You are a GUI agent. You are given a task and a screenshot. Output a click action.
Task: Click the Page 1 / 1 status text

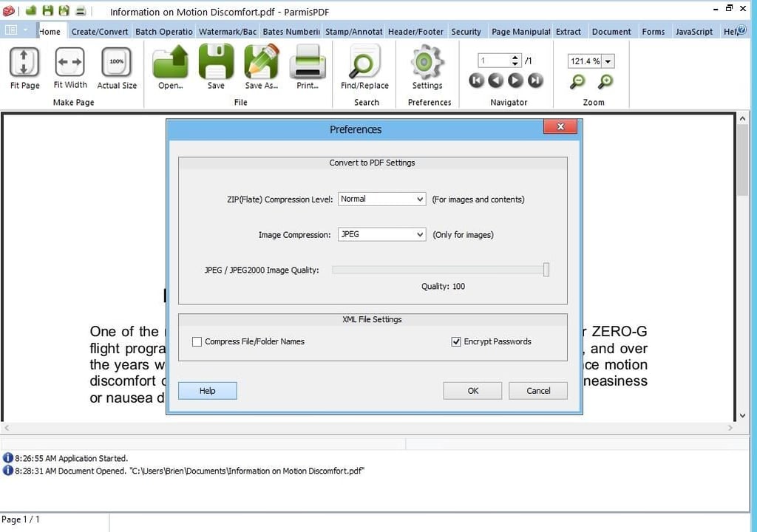pyautogui.click(x=20, y=519)
